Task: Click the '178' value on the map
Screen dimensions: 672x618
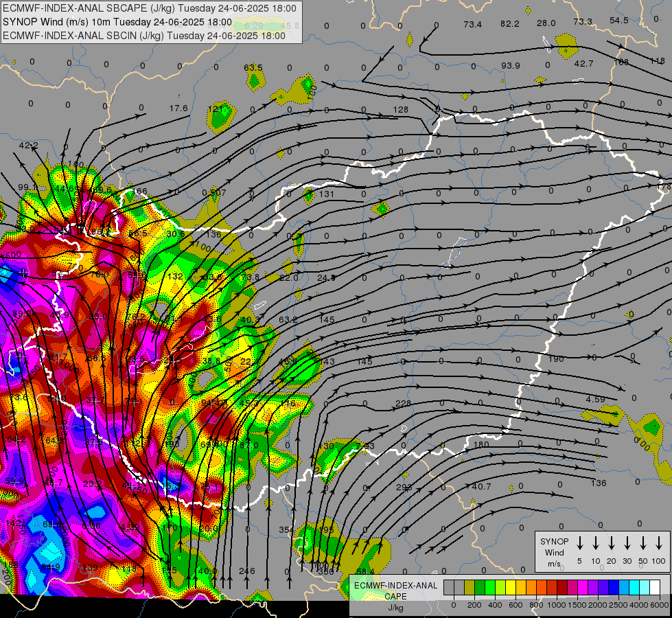Action: coord(664,187)
